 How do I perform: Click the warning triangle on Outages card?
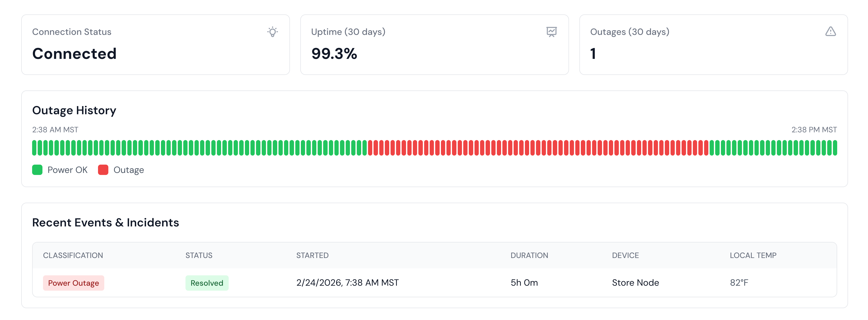tap(831, 31)
